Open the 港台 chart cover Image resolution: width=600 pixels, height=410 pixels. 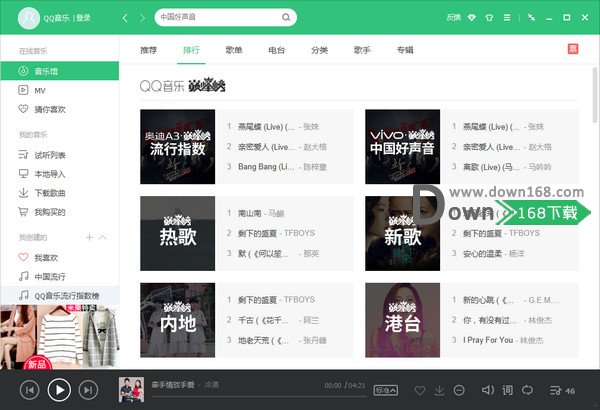pyautogui.click(x=403, y=320)
